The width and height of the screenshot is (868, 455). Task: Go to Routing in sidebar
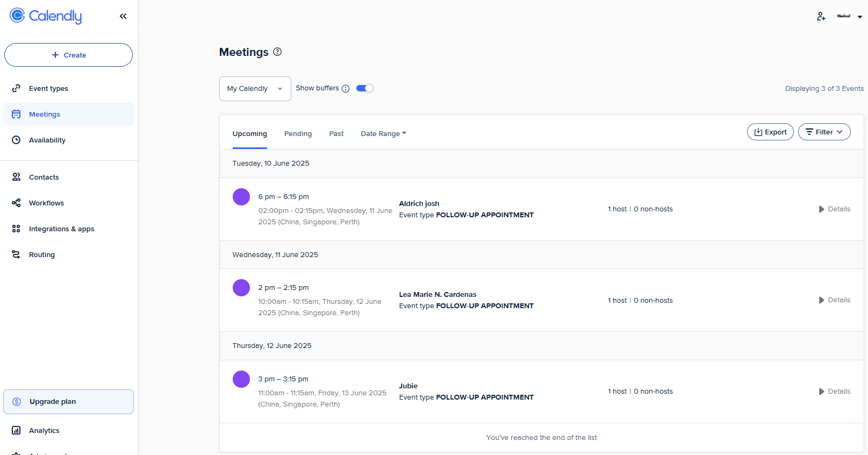point(41,254)
